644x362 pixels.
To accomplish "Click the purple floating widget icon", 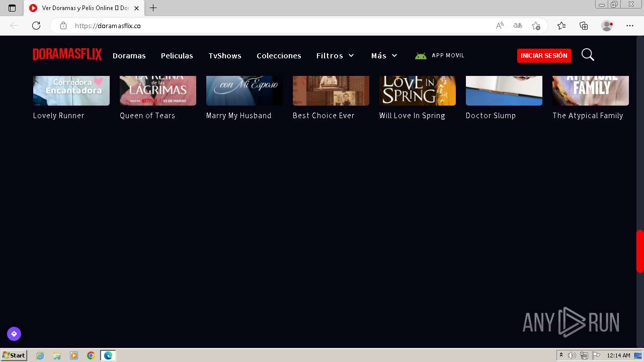I will point(14,334).
